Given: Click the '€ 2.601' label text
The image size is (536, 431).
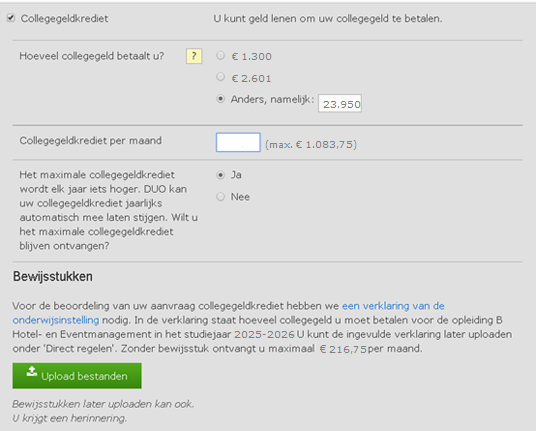Looking at the screenshot, I should tap(251, 78).
